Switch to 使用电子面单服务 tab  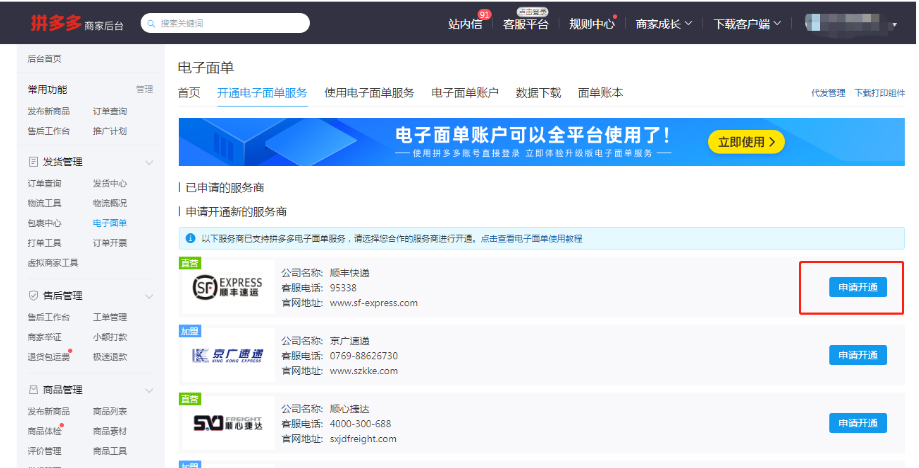pyautogui.click(x=369, y=93)
